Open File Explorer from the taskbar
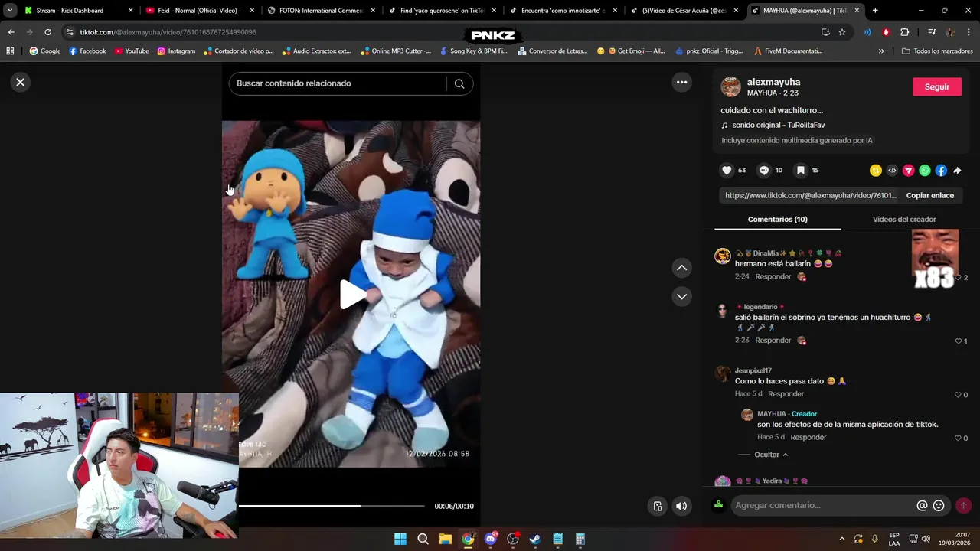 pos(445,539)
